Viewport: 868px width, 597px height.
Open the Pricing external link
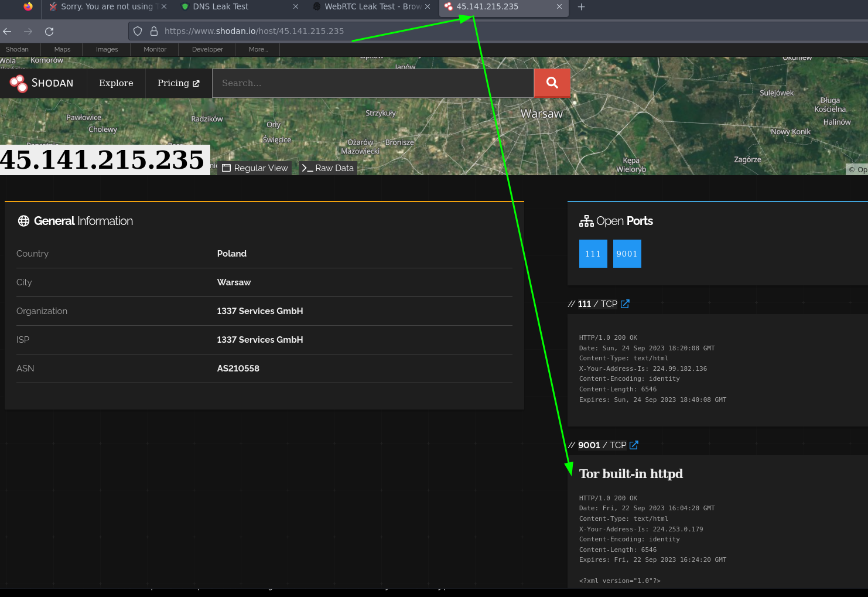click(x=179, y=83)
